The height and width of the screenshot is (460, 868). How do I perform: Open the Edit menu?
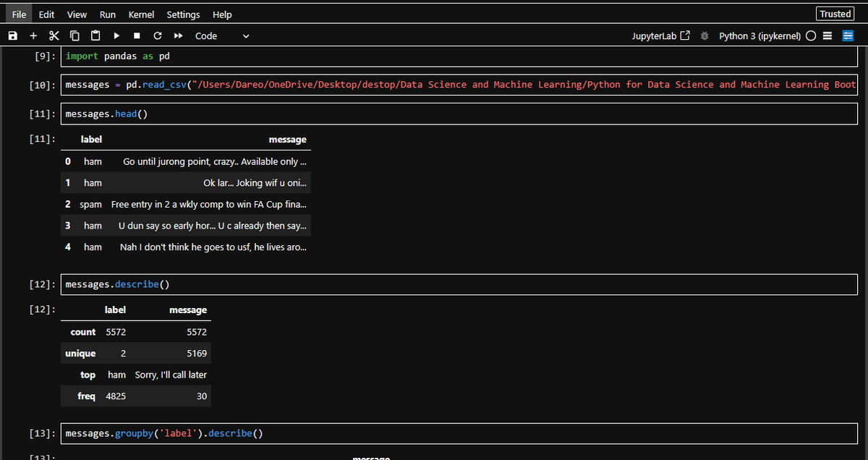pyautogui.click(x=46, y=14)
